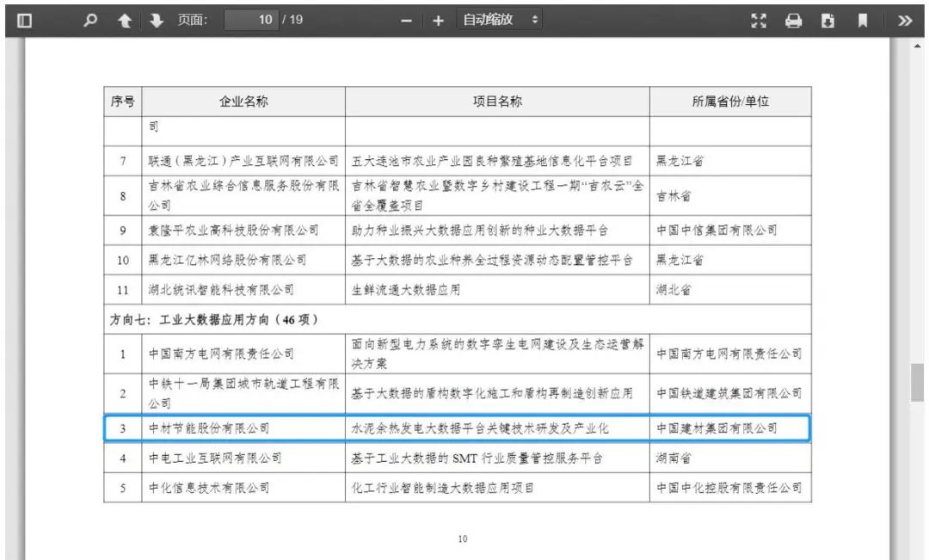This screenshot has width=929, height=560.
Task: Click the scrollbar up arrow
Action: click(x=919, y=46)
